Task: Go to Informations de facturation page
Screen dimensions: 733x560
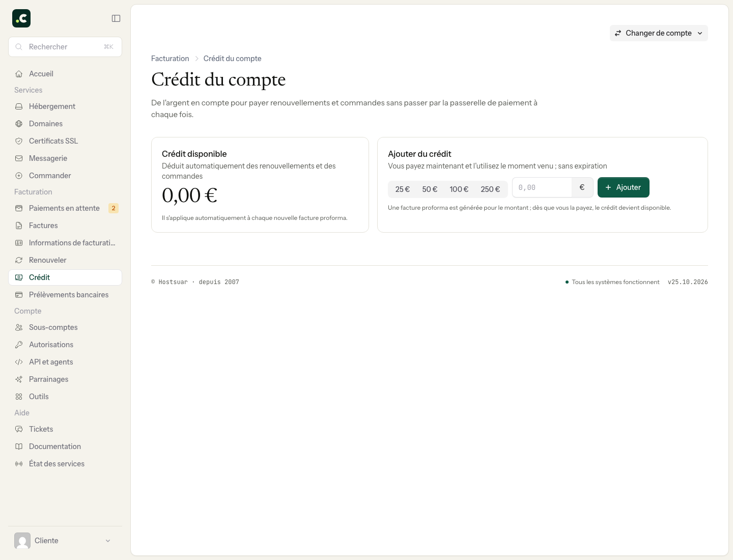Action: point(65,243)
